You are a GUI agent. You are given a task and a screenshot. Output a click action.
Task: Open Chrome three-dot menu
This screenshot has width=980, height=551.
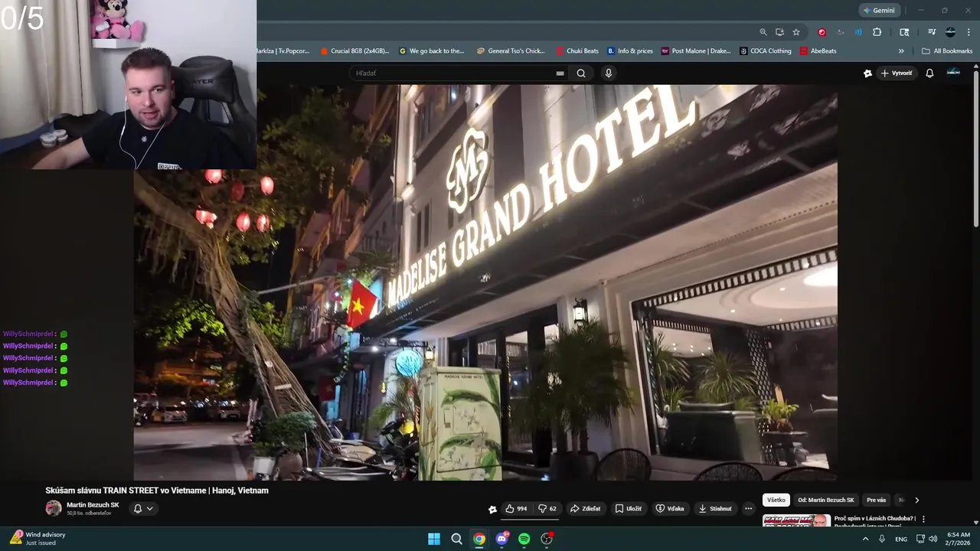coord(968,32)
